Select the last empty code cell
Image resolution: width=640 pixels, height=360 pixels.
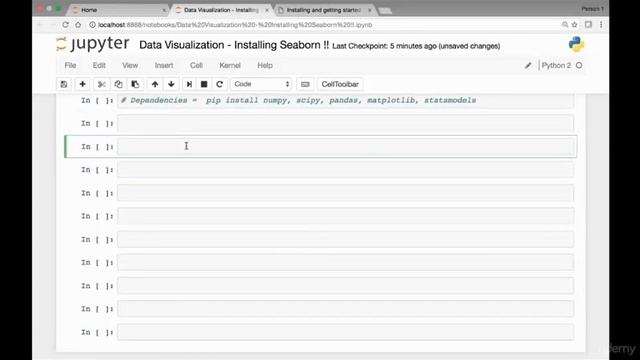[345, 332]
